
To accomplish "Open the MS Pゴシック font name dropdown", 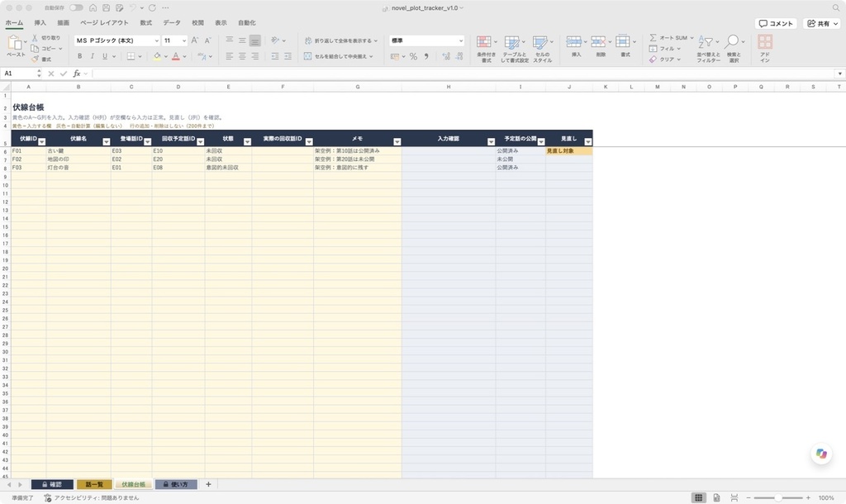I will coord(156,40).
